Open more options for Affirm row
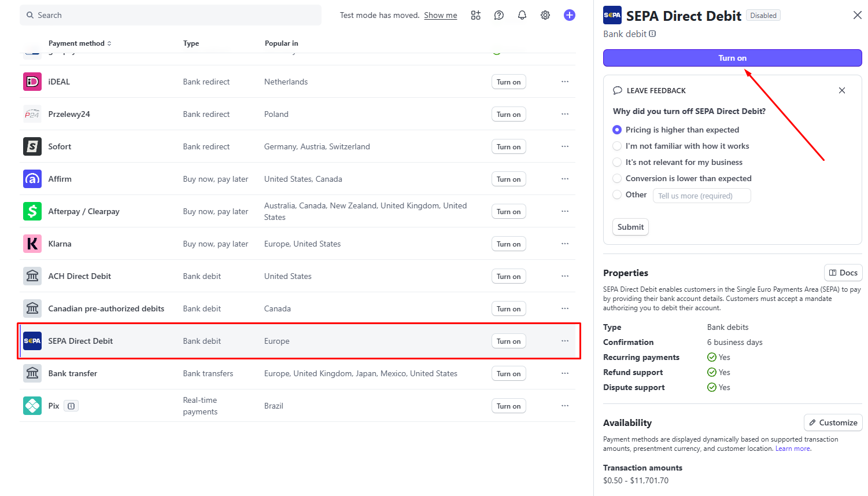This screenshot has width=868, height=496. pyautogui.click(x=565, y=179)
